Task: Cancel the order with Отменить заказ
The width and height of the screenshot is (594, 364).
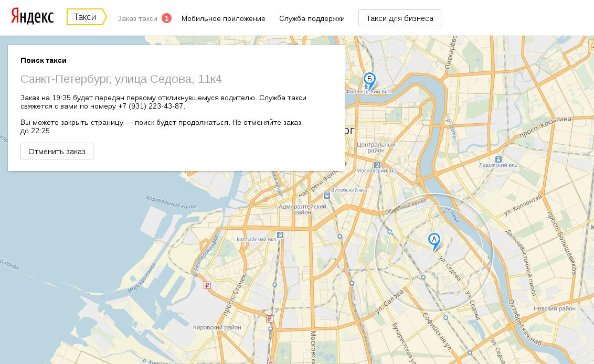Action: point(57,151)
